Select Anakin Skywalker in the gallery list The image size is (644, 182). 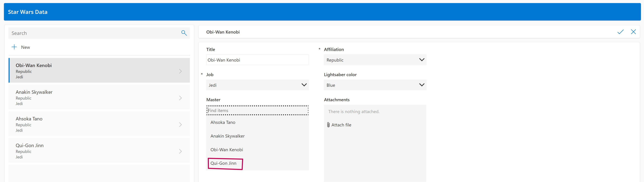point(99,97)
